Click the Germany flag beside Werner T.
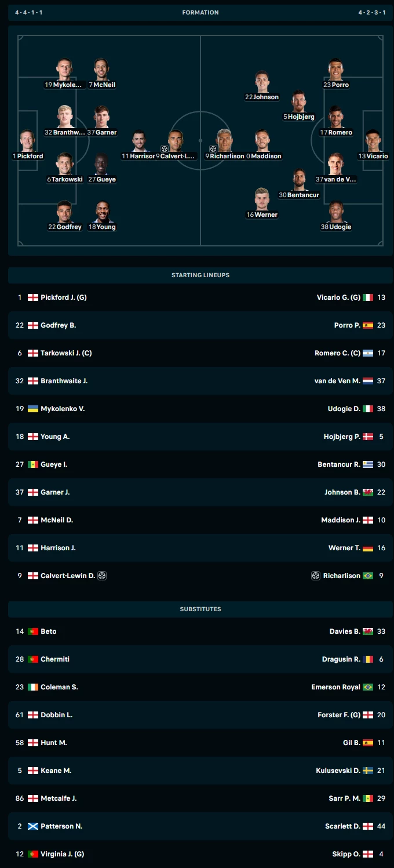394x868 pixels. (x=368, y=548)
